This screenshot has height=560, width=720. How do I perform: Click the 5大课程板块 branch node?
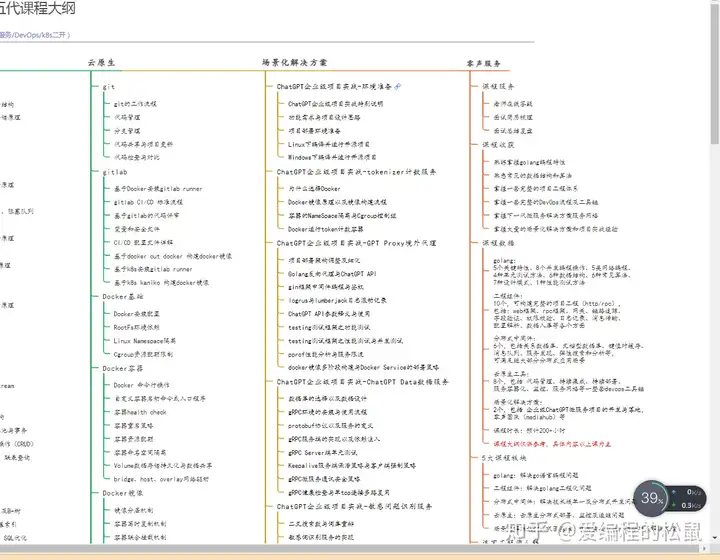[x=504, y=458]
